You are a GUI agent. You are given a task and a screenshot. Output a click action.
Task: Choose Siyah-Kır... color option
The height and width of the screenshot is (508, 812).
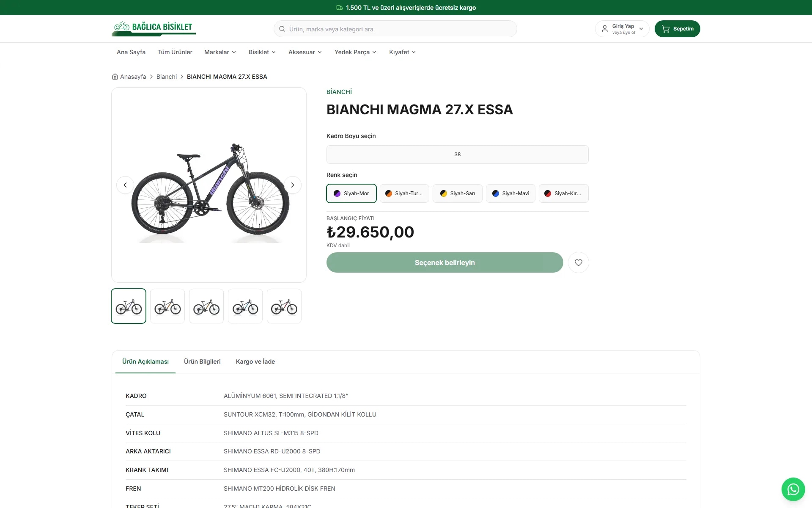pyautogui.click(x=564, y=193)
